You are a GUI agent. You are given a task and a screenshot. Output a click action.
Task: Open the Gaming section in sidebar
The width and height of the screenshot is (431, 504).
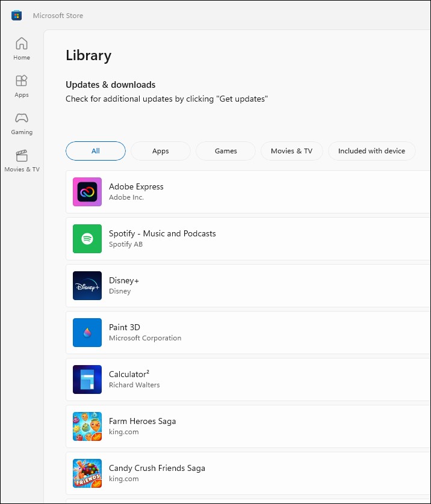(22, 123)
